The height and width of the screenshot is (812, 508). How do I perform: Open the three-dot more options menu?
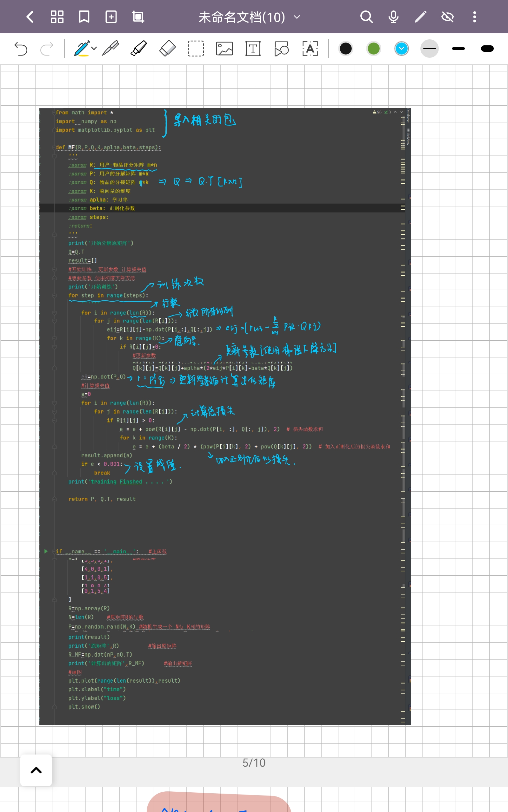474,17
